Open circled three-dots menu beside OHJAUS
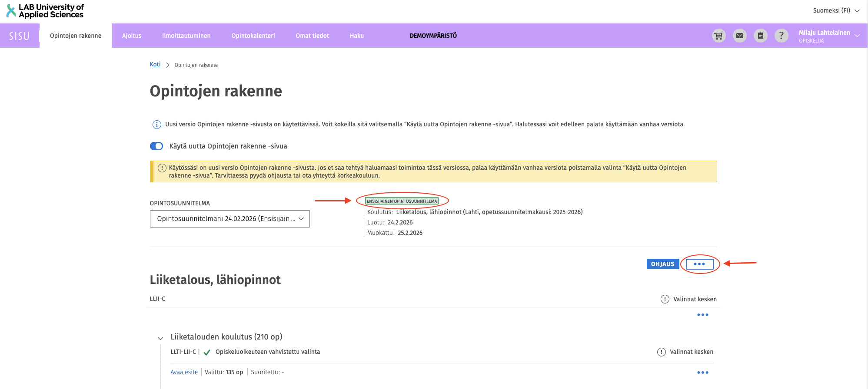This screenshot has width=868, height=389. (699, 264)
